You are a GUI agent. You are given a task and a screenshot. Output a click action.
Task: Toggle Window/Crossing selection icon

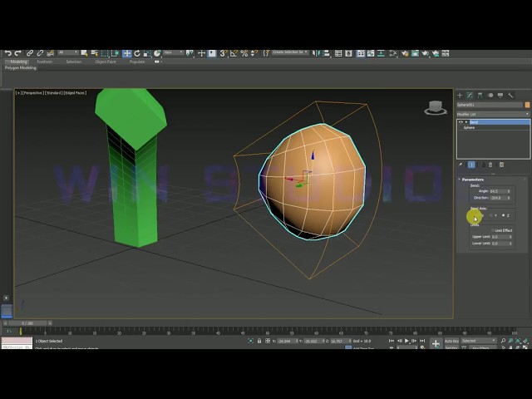pyautogui.click(x=115, y=53)
